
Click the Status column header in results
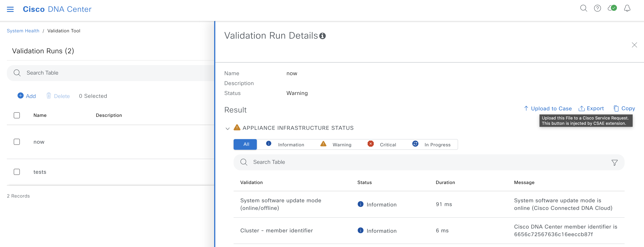pos(364,182)
